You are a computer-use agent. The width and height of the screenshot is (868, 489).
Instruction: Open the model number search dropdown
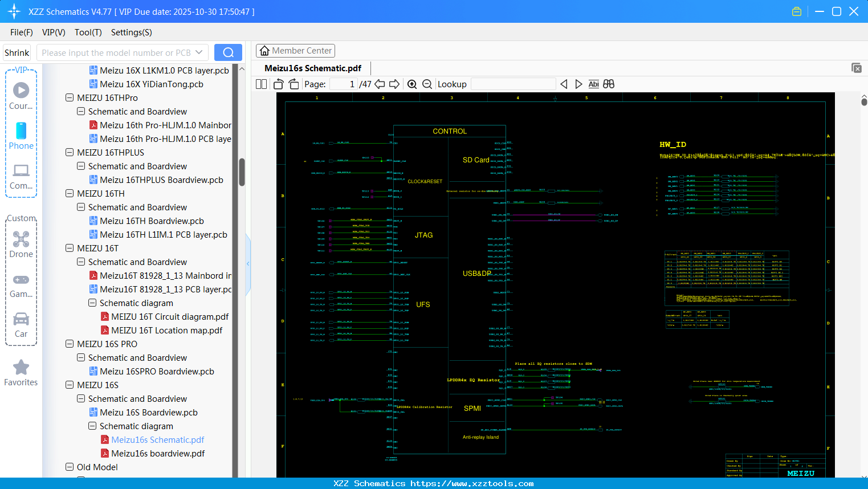pyautogui.click(x=200, y=52)
